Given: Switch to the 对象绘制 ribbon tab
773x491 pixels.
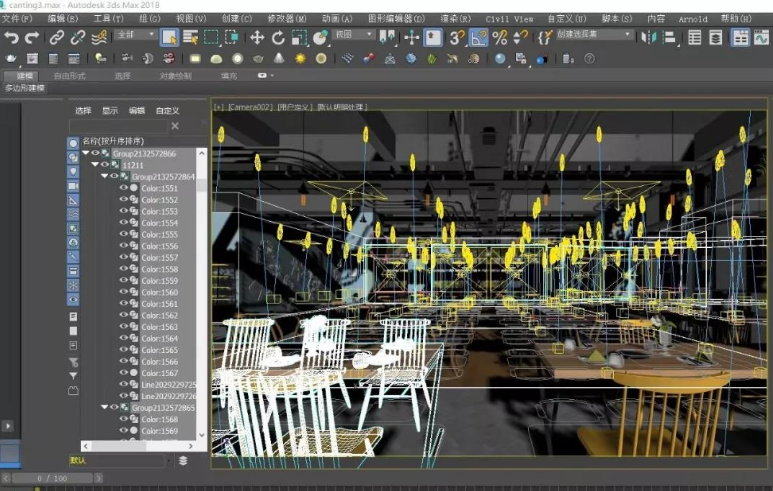Looking at the screenshot, I should 176,76.
